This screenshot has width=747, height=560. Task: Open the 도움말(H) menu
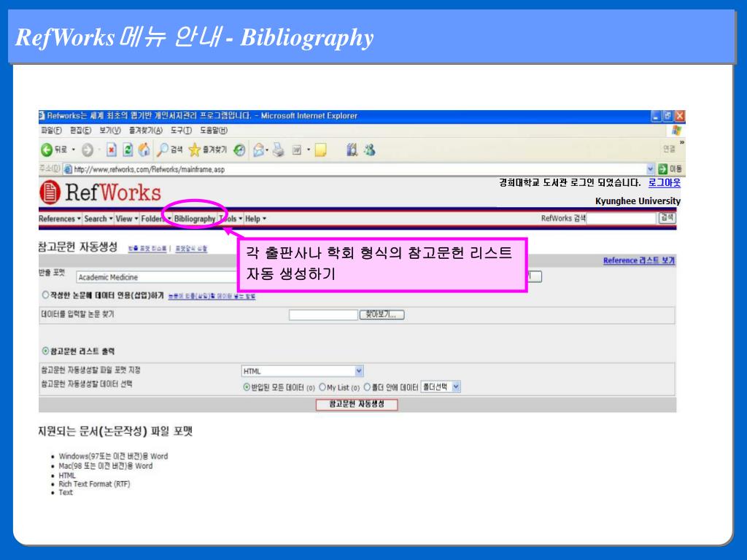pos(214,130)
